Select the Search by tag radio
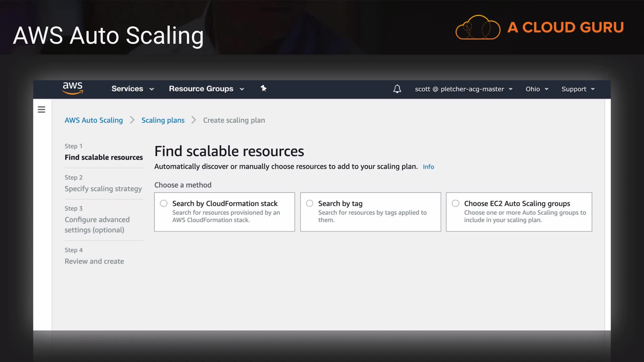 pyautogui.click(x=310, y=203)
